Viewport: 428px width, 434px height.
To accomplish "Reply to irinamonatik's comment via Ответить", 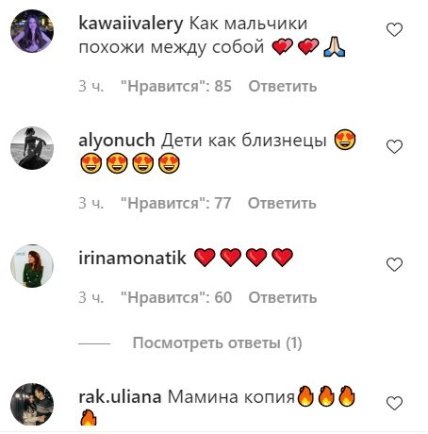I will [283, 297].
